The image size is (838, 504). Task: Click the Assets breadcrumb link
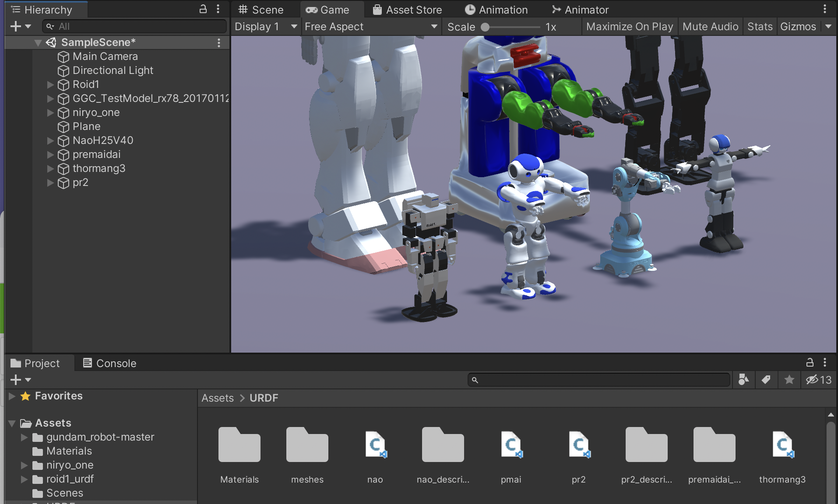[217, 398]
